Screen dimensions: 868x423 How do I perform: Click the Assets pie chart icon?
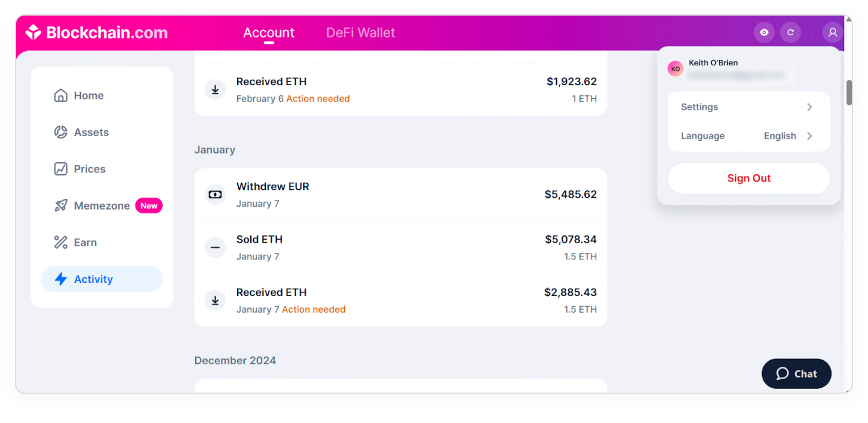60,132
